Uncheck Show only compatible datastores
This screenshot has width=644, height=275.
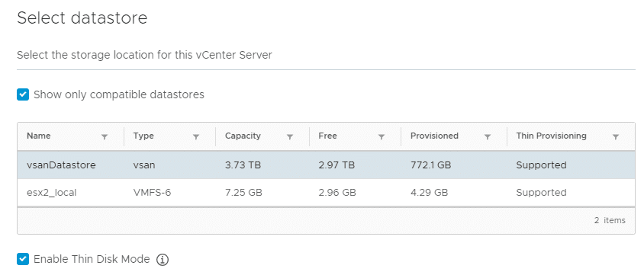23,94
